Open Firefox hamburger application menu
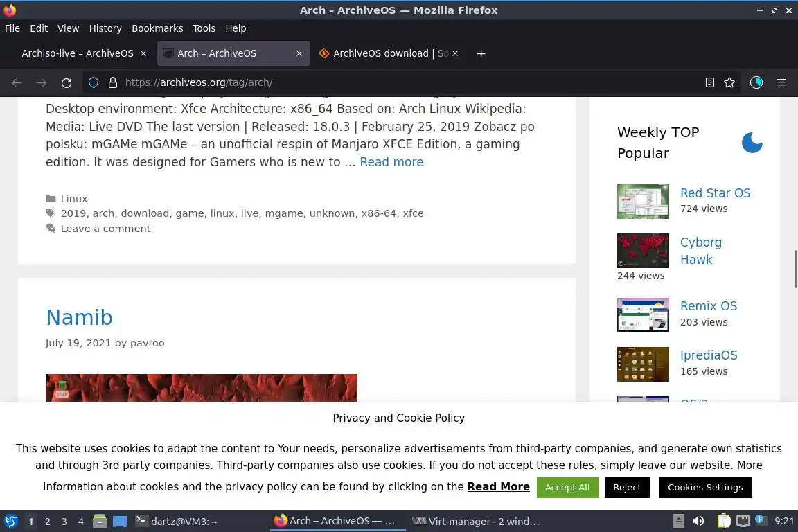798x532 pixels. tap(781, 82)
